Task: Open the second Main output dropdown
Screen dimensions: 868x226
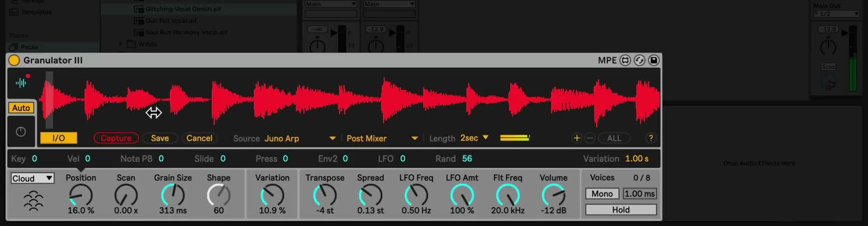Action: [x=389, y=4]
